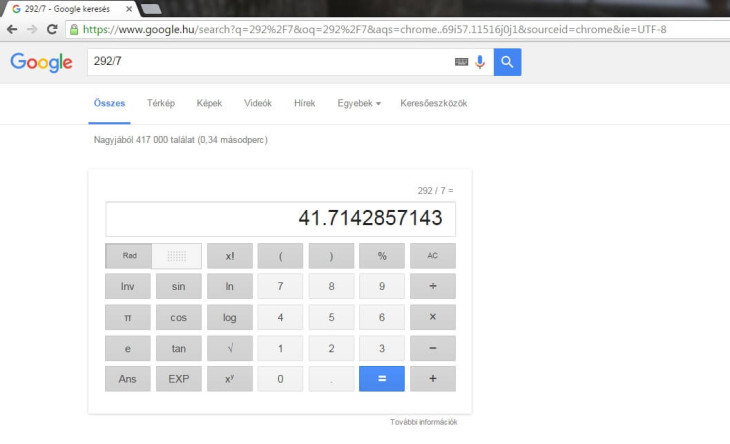The image size is (730, 444).
Task: Click the number 9 key
Action: (x=382, y=286)
